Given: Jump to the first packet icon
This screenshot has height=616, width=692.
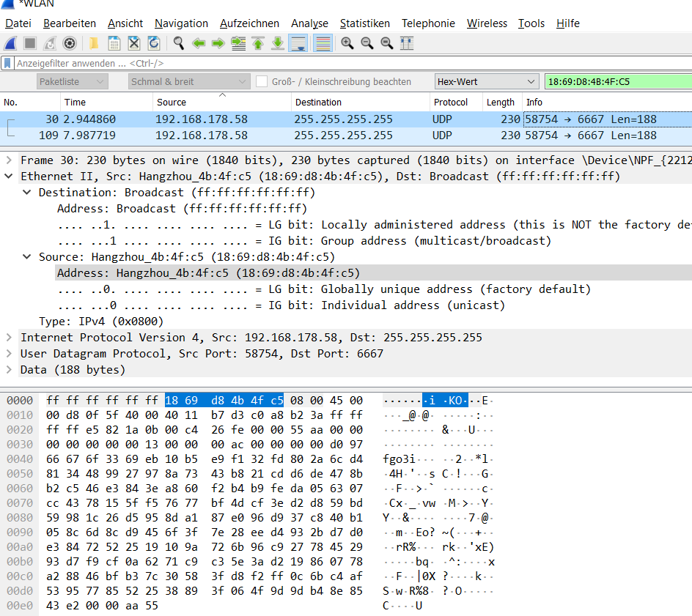Looking at the screenshot, I should tap(258, 44).
